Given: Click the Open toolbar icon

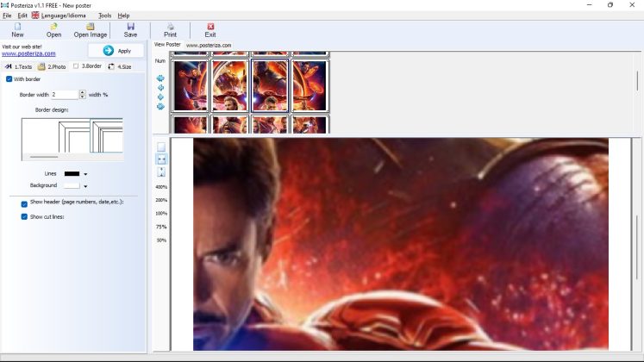Looking at the screenshot, I should pyautogui.click(x=53, y=27).
